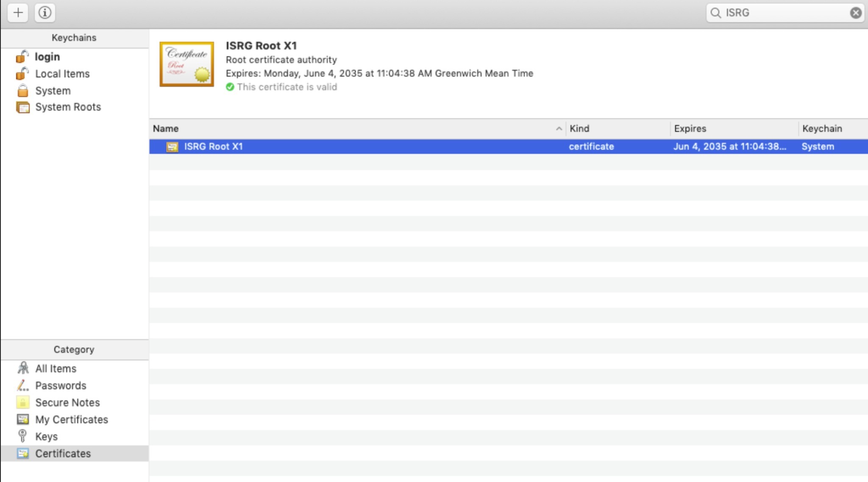Sort the list by the Expires column
This screenshot has width=868, height=482.
tap(734, 128)
